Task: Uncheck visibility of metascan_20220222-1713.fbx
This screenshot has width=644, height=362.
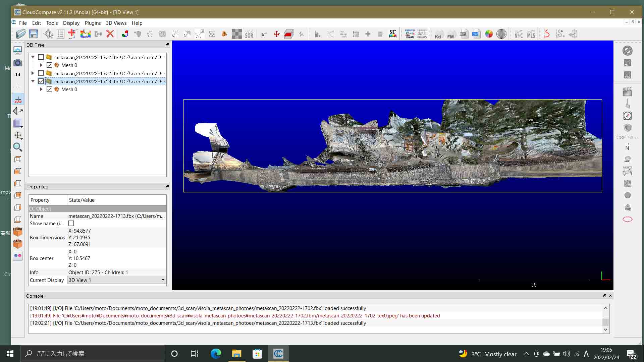Action: (x=41, y=81)
